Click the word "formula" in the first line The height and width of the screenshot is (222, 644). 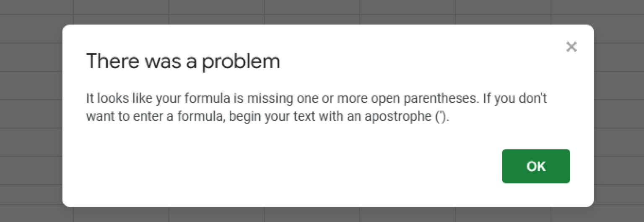click(196, 99)
